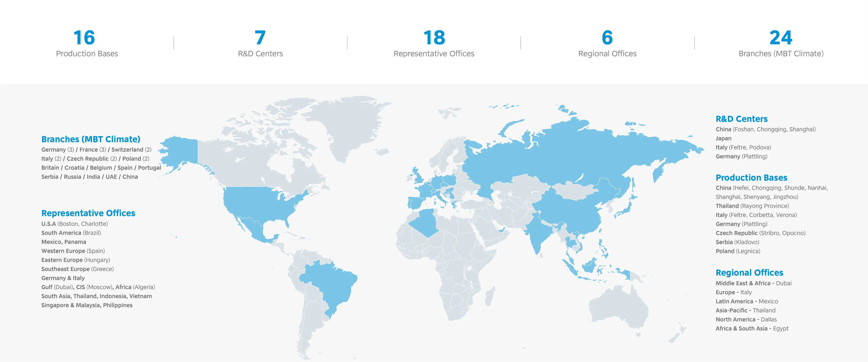Screen dimensions: 868x362
Task: Click the 'Production Bases' blue list heading
Action: point(751,178)
